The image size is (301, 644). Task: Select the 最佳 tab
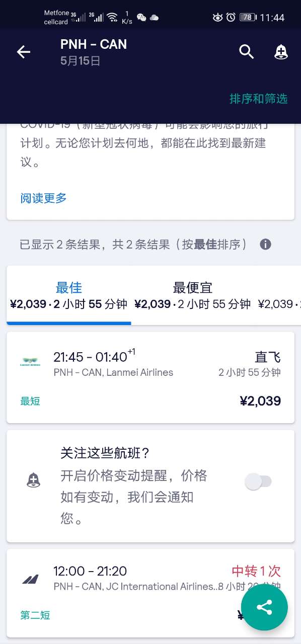pyautogui.click(x=69, y=295)
